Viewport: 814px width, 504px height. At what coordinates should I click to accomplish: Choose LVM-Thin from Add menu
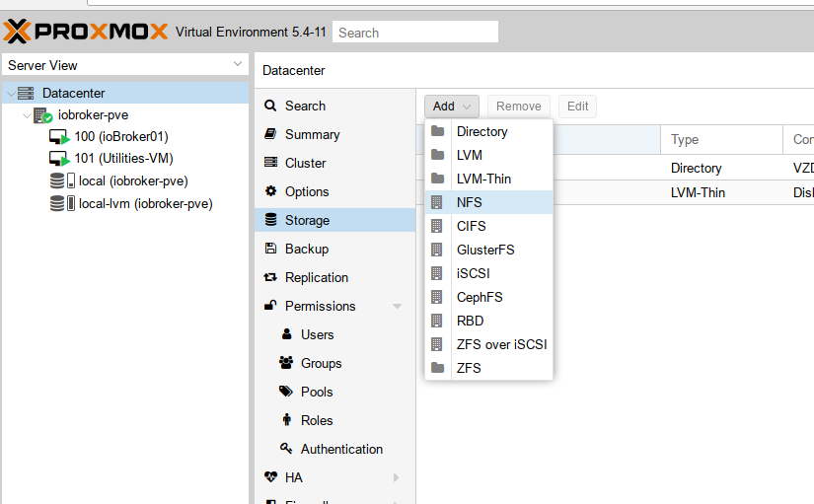(x=489, y=179)
